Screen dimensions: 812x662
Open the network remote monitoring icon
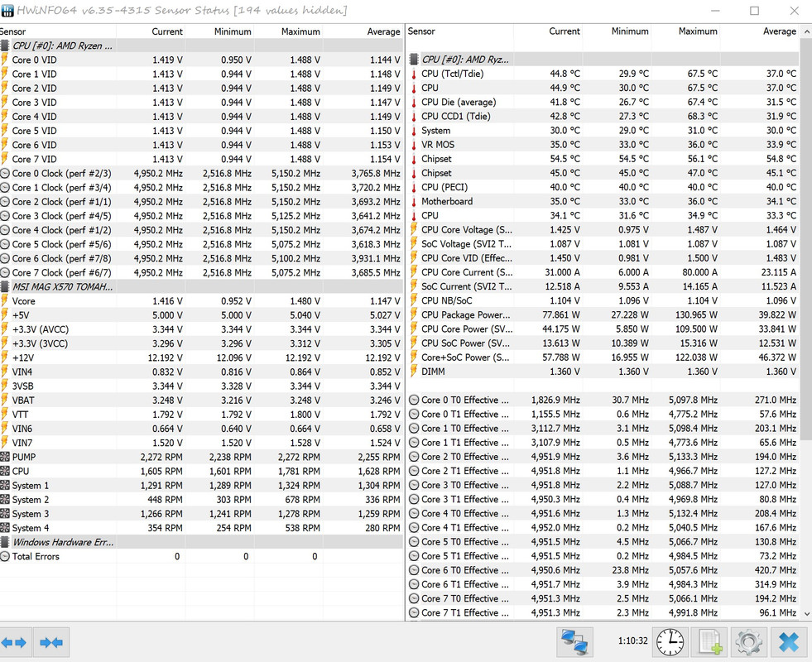[x=574, y=642]
